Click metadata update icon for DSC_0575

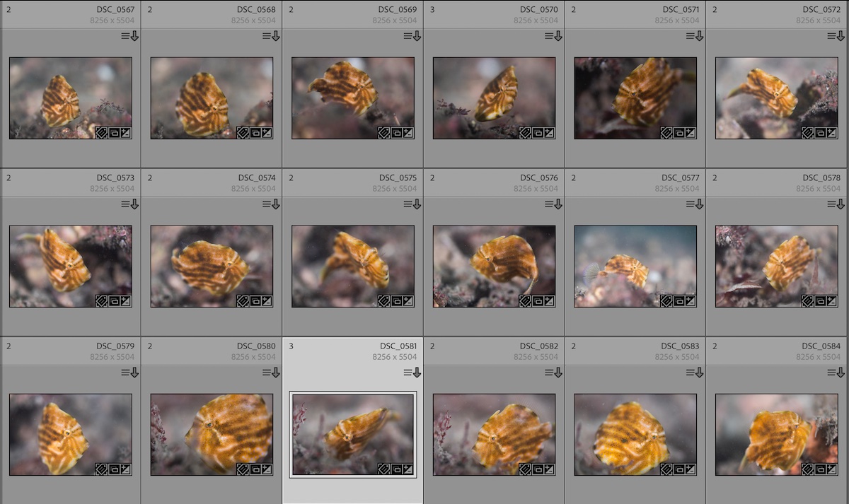coord(412,204)
